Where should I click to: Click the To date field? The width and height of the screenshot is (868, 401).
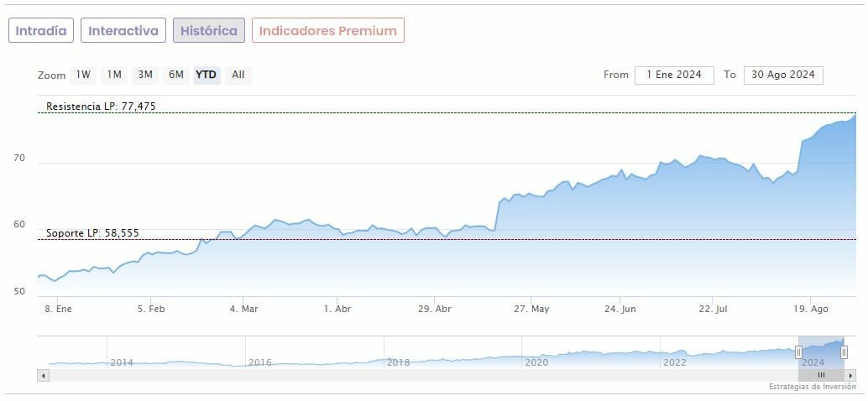[782, 75]
